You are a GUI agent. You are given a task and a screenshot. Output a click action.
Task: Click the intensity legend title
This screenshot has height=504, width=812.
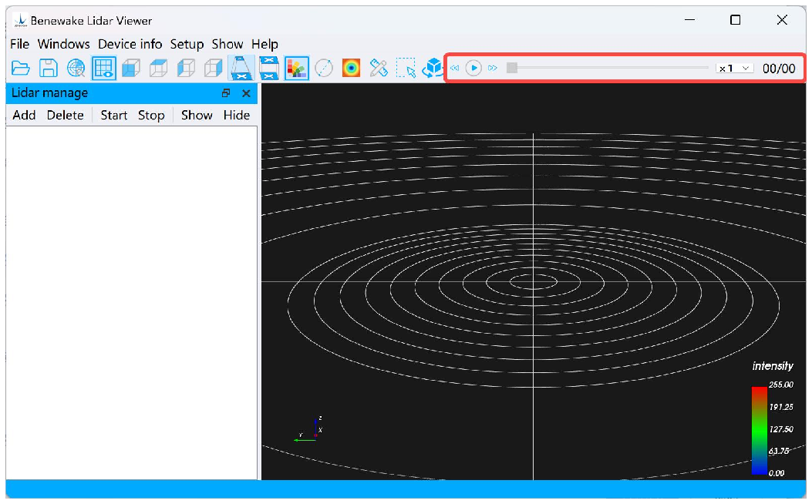[x=773, y=366]
